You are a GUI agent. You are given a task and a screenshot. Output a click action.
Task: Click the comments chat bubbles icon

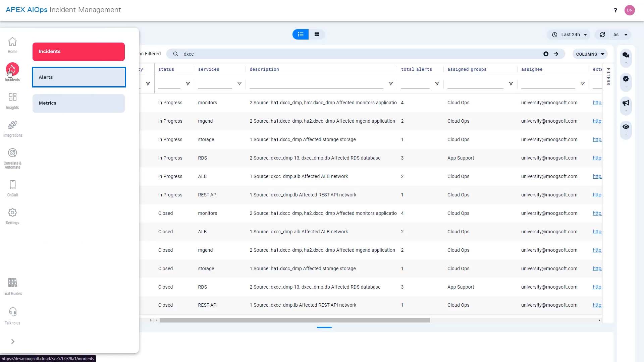tap(626, 55)
